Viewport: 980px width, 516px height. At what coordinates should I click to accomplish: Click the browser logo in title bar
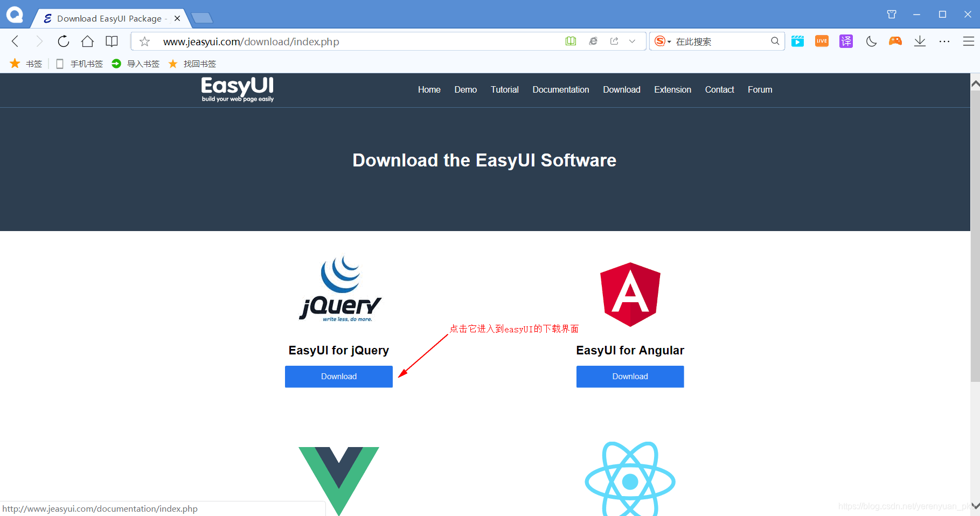(x=15, y=15)
